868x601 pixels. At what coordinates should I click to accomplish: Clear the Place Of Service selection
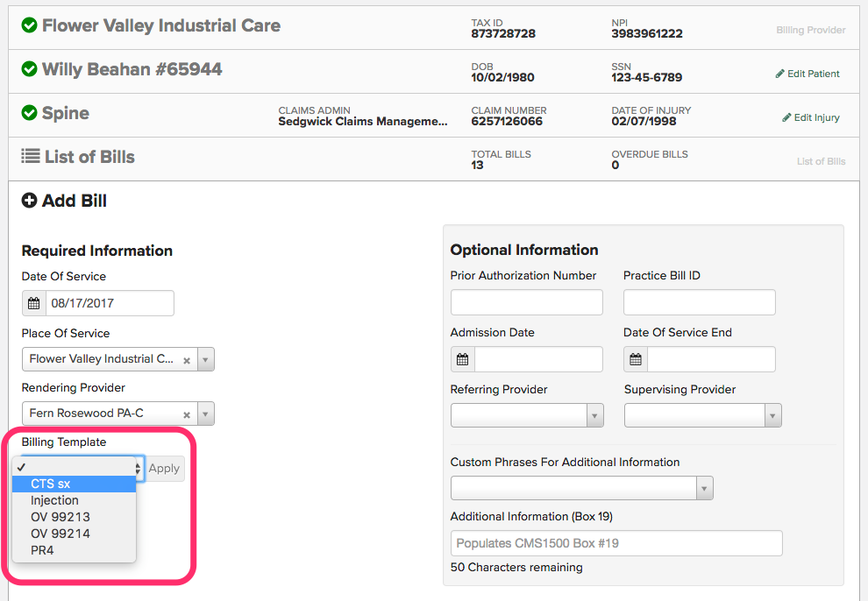point(187,360)
